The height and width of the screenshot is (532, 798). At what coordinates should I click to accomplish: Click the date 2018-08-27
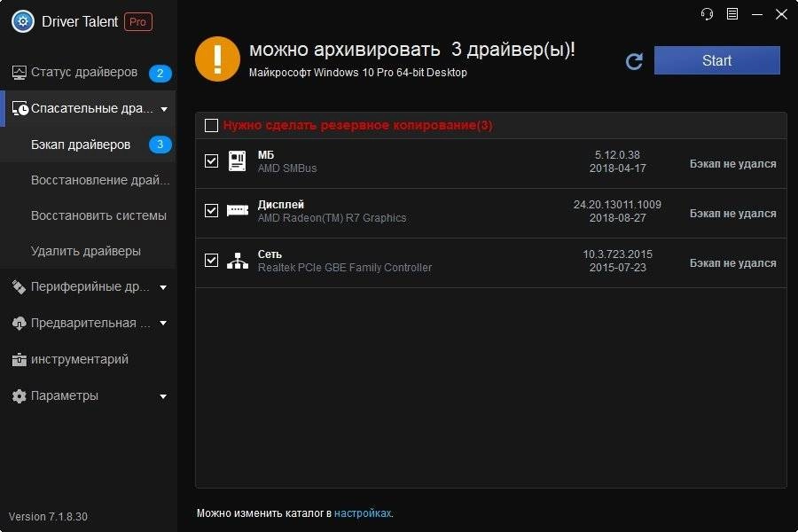coord(617,218)
